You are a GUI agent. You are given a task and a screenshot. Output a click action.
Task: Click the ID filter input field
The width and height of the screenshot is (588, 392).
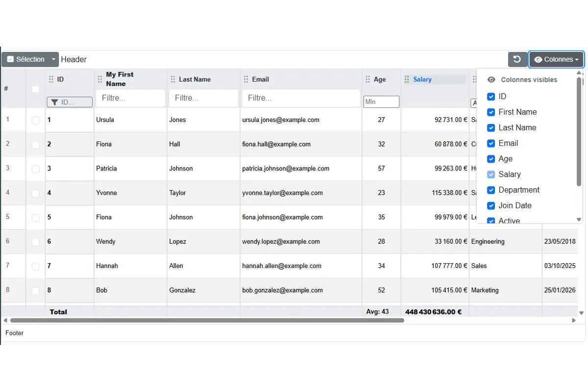pyautogui.click(x=70, y=102)
